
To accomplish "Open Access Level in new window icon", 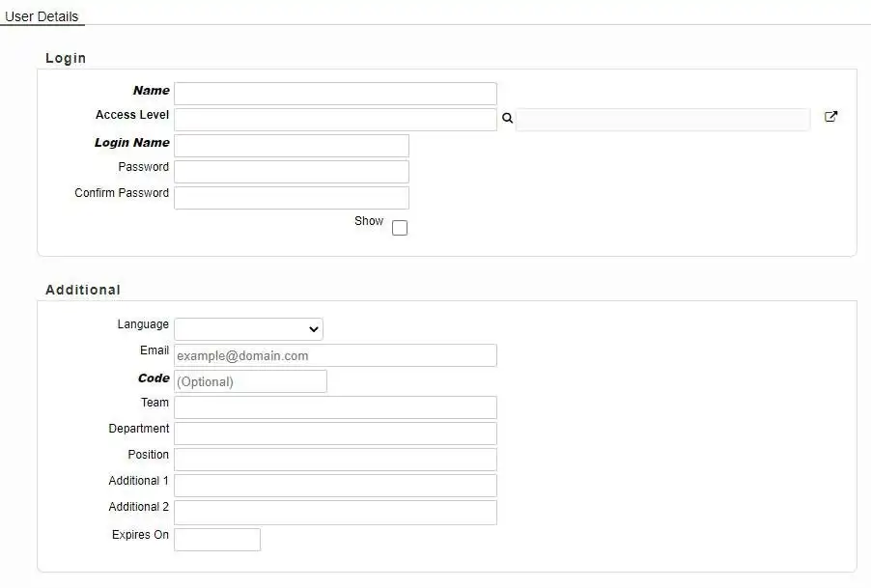I will click(x=830, y=117).
